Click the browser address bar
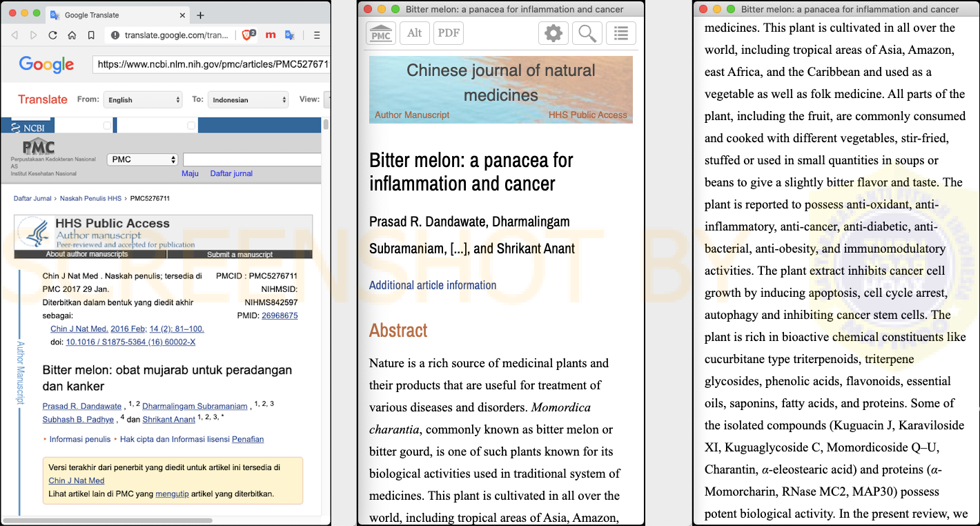The width and height of the screenshot is (980, 526). click(171, 35)
